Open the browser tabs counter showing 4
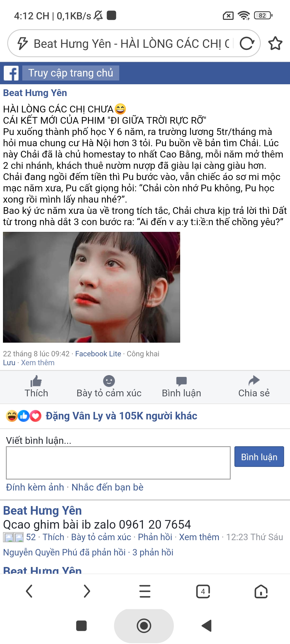 click(203, 591)
